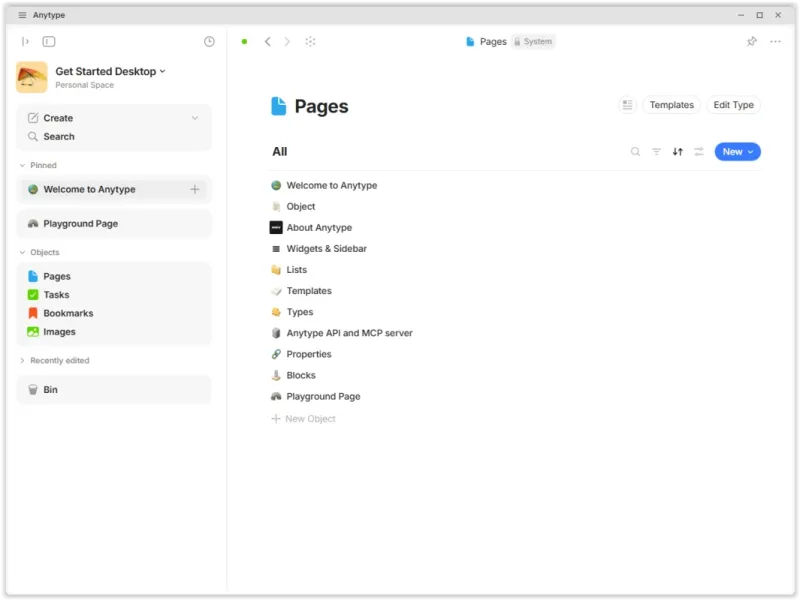800x600 pixels.
Task: Minimize the Anytype window
Action: [741, 15]
